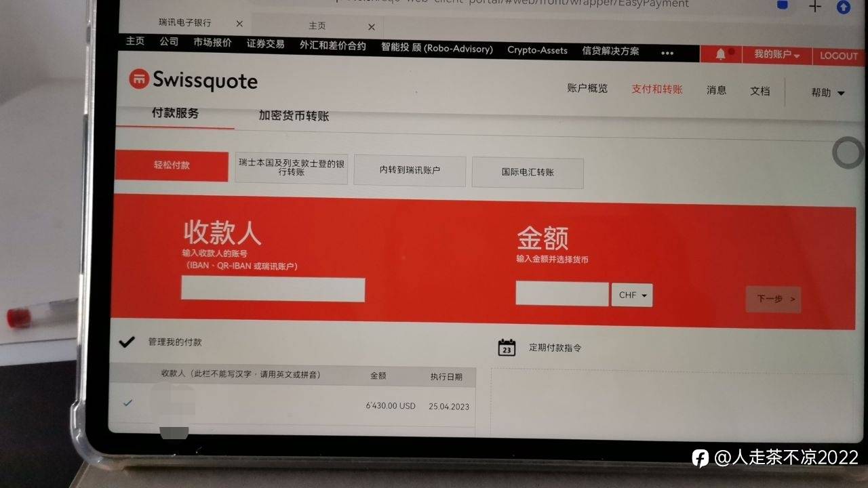Screen dimensions: 868x488
Task: Open the notification bell
Action: click(720, 54)
